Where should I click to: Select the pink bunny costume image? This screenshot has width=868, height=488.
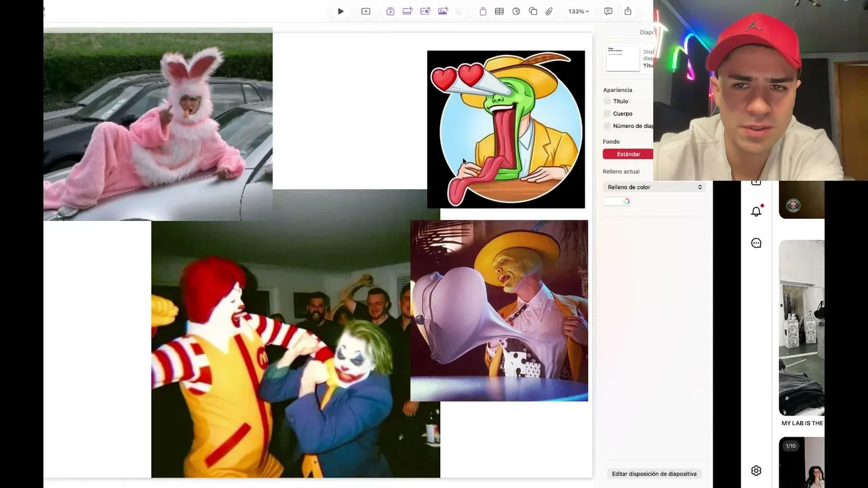coord(158,127)
